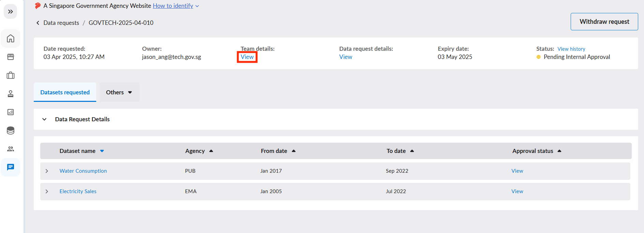This screenshot has height=233, width=644.
Task: Select the Datasets requested tab
Action: [x=65, y=92]
